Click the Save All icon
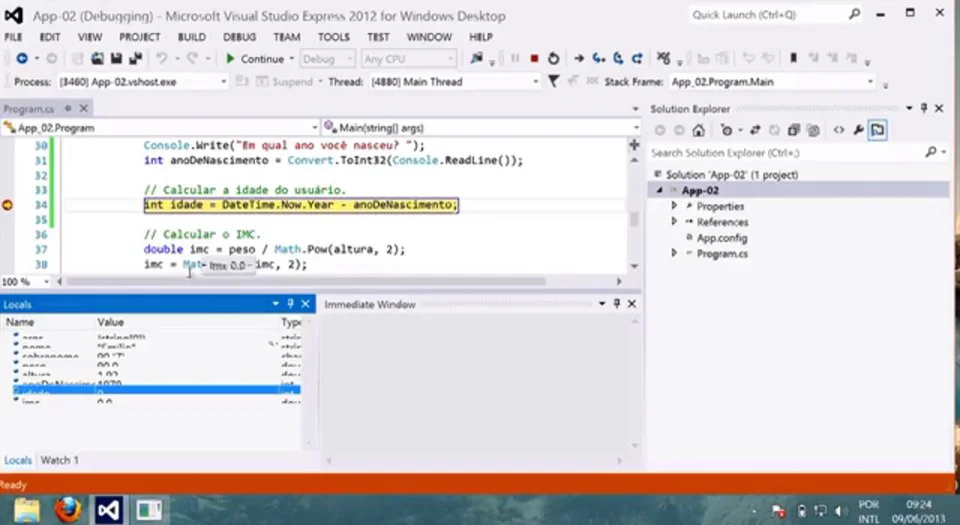This screenshot has width=960, height=525. [135, 59]
